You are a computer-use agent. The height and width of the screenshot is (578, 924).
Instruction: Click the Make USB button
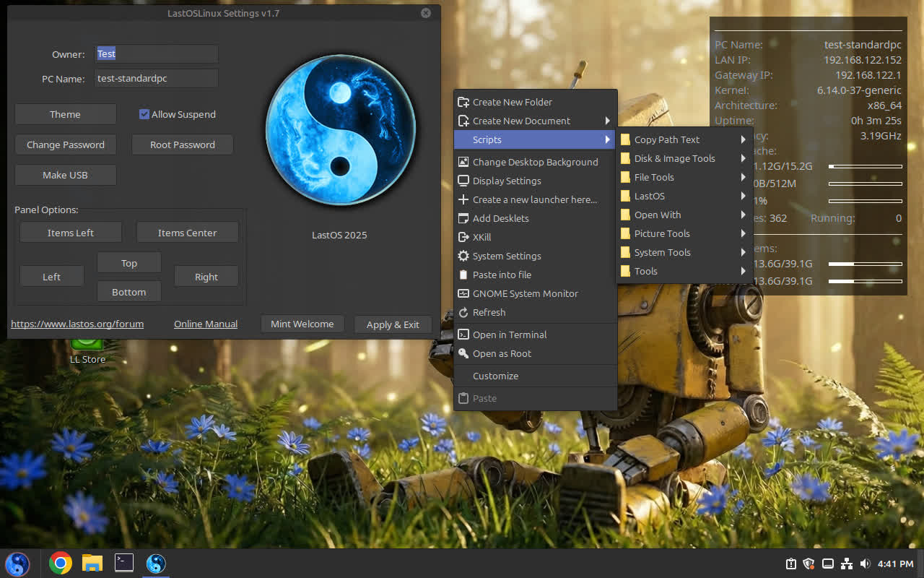65,175
